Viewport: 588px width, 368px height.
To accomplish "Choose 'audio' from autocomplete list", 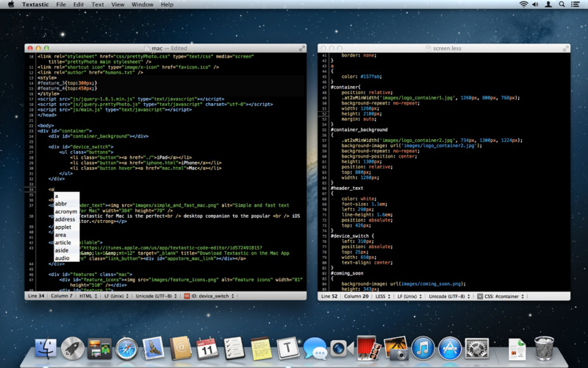I will coord(67,258).
